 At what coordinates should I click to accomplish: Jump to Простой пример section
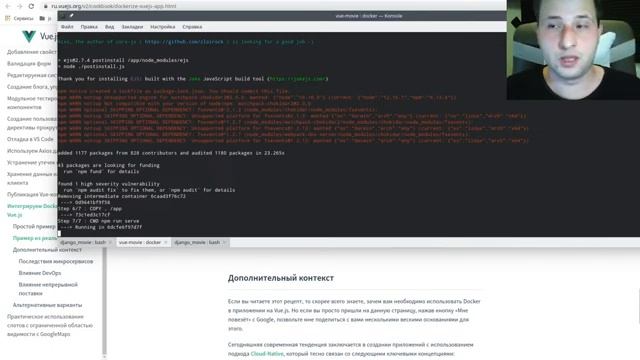click(34, 227)
